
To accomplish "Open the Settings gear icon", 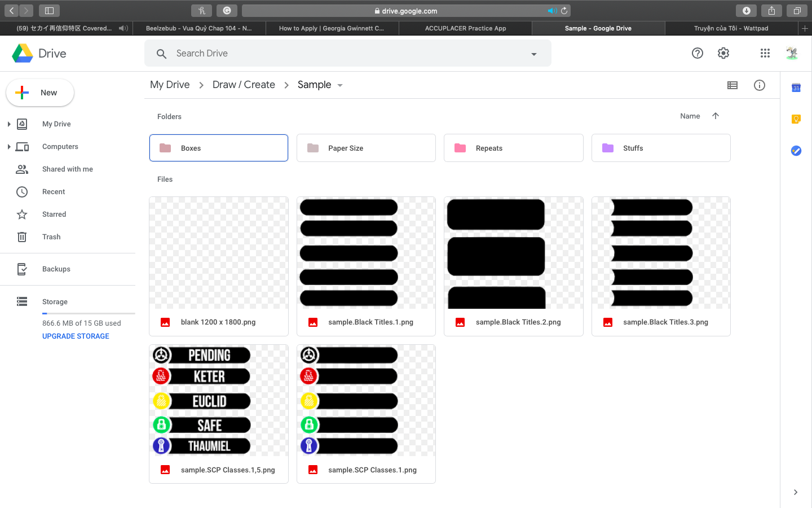I will tap(723, 53).
